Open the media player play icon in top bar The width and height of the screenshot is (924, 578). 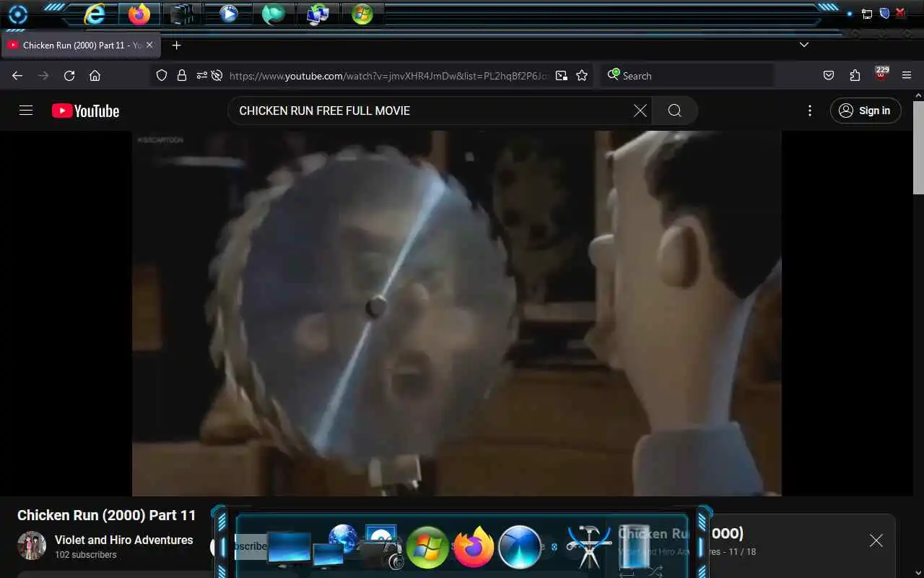click(x=229, y=14)
